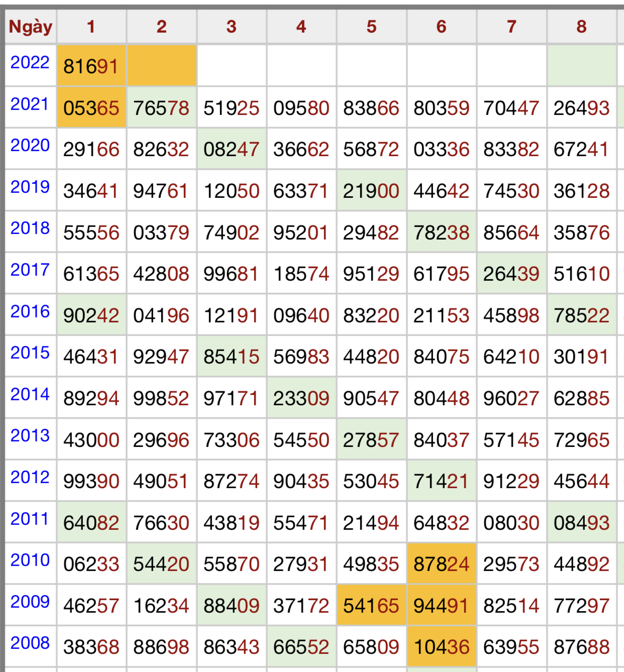Open the 2021 year link

(x=30, y=104)
